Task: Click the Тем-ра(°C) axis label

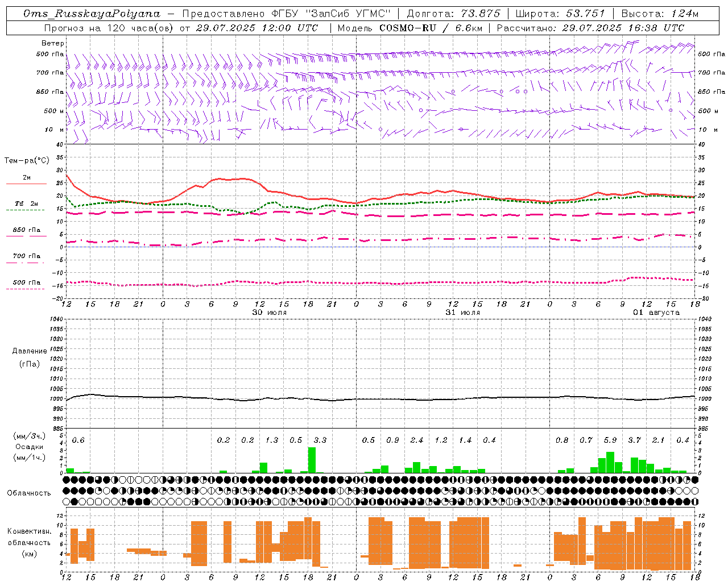Action: pos(27,161)
